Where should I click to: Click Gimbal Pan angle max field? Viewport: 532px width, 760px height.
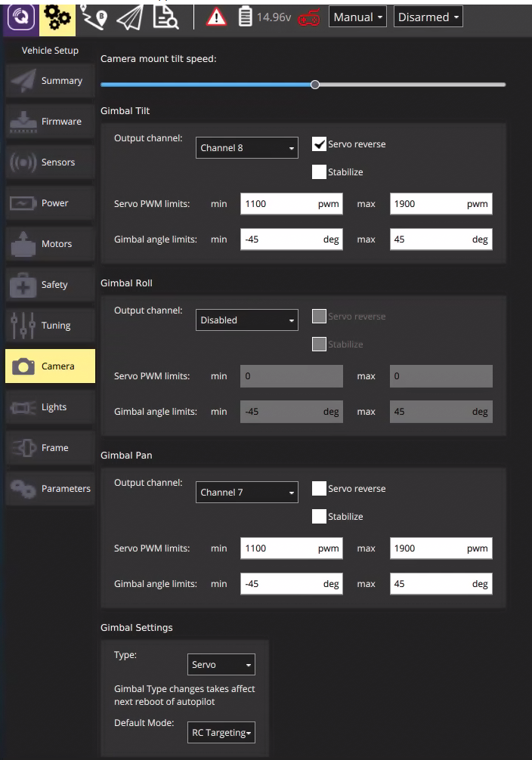click(441, 584)
